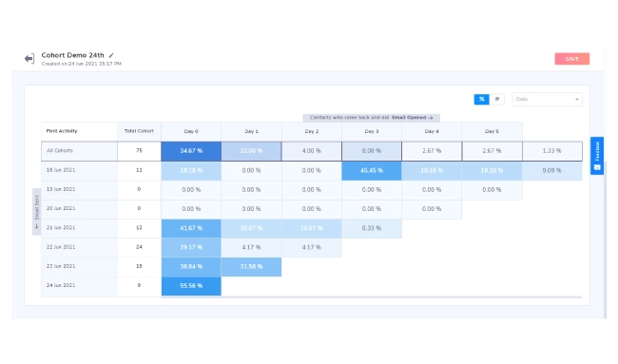Switch to count (#) view toggle
This screenshot has width=618, height=364.
497,99
